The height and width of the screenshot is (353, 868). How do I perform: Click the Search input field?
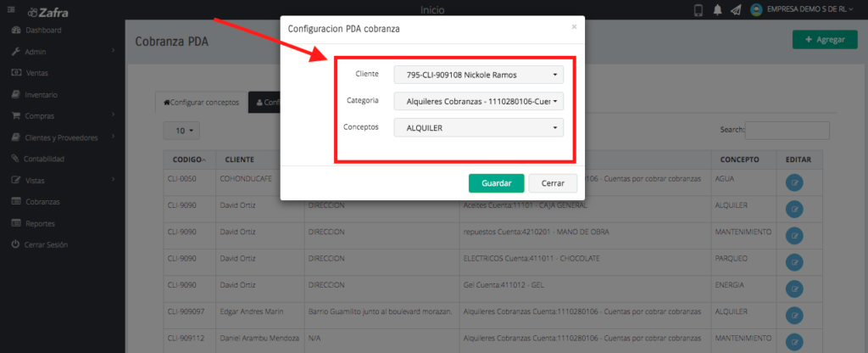(787, 130)
